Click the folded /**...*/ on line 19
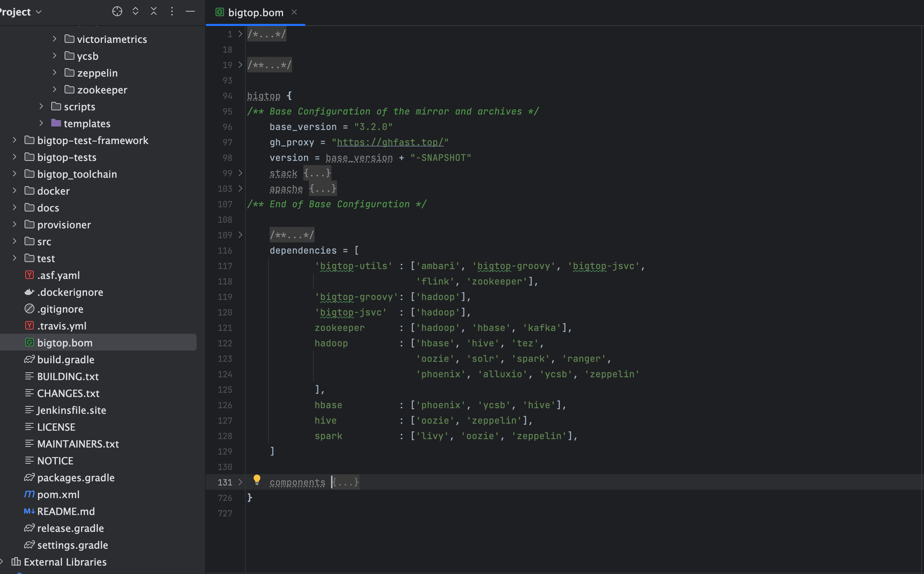The height and width of the screenshot is (574, 924). (x=269, y=65)
